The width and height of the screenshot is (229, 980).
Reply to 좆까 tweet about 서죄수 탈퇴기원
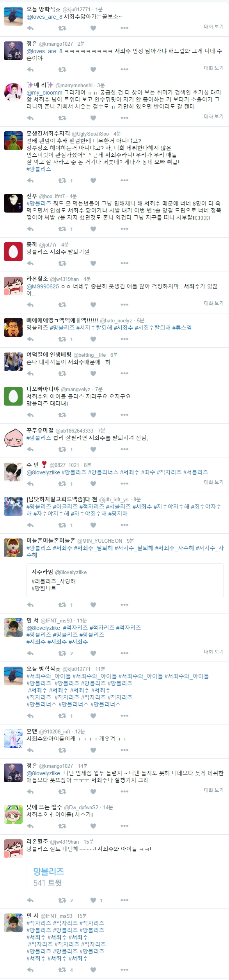pos(30,263)
